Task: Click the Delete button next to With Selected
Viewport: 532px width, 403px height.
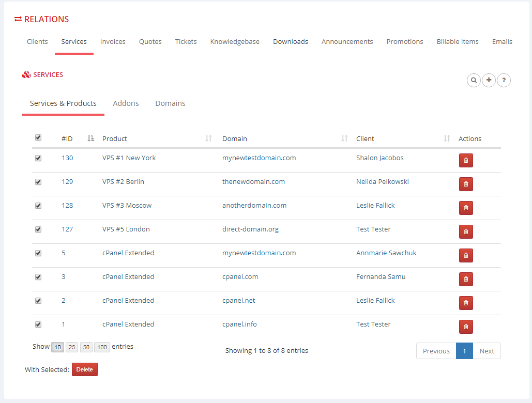Action: coord(84,369)
